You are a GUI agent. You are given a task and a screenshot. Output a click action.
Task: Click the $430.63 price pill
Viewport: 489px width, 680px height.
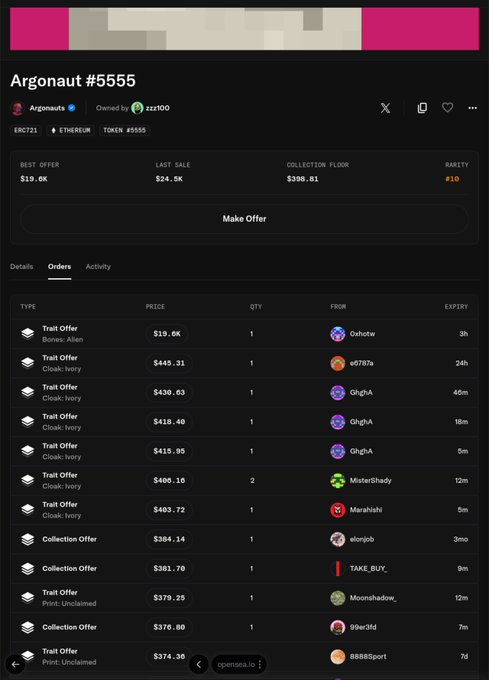169,392
